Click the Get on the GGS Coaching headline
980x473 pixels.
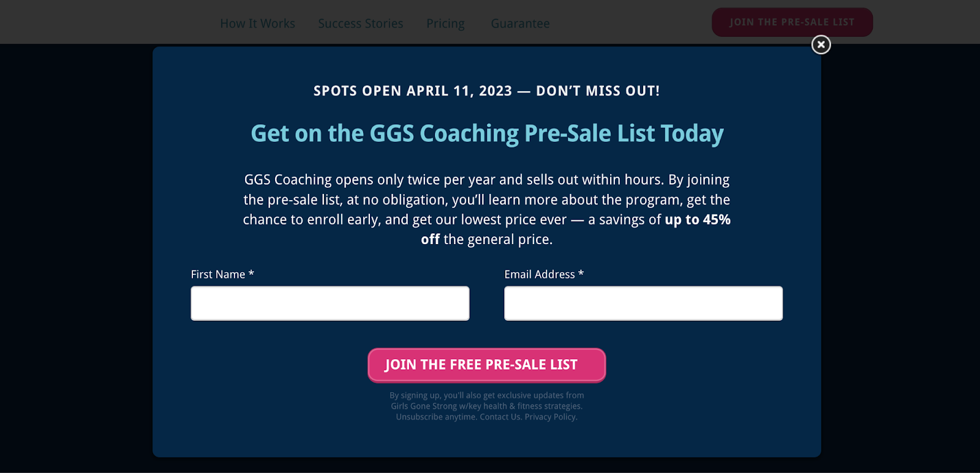click(487, 133)
